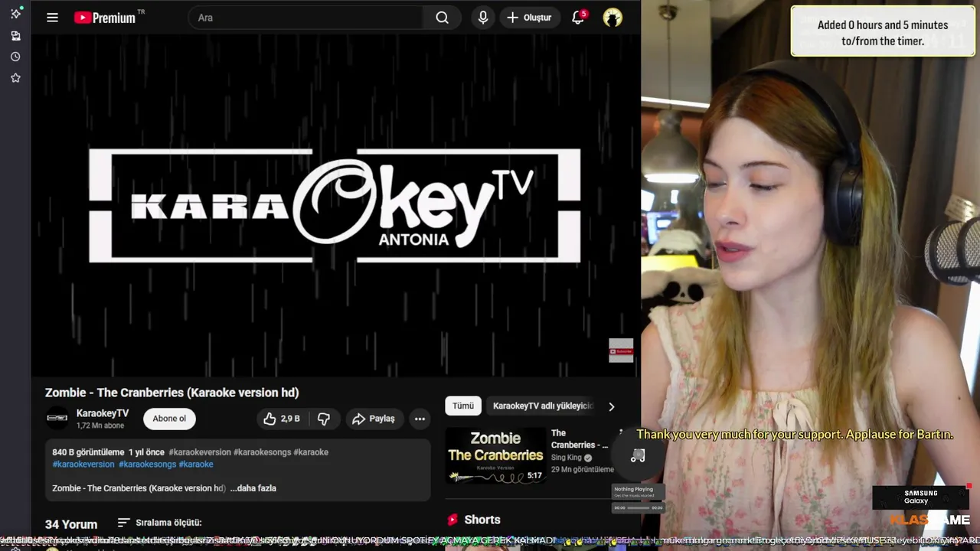The image size is (980, 551).
Task: Click the subscribe watermark in video corner
Action: tap(621, 350)
